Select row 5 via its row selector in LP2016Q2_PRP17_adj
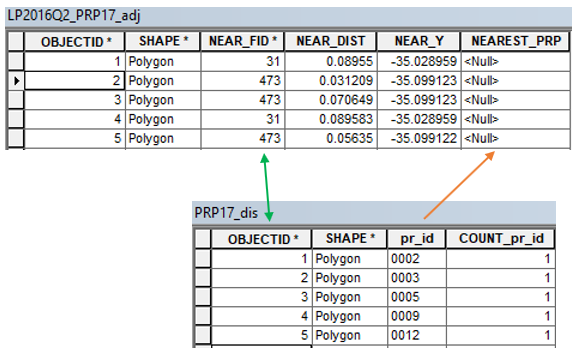This screenshot has width=581, height=360. point(16,138)
